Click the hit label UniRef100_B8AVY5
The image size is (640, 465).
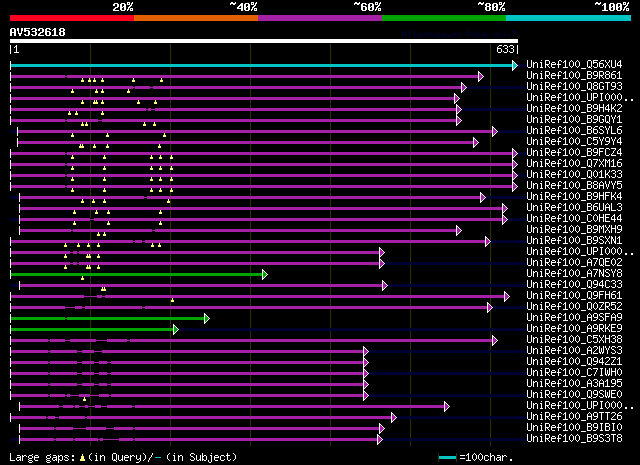[x=574, y=186]
